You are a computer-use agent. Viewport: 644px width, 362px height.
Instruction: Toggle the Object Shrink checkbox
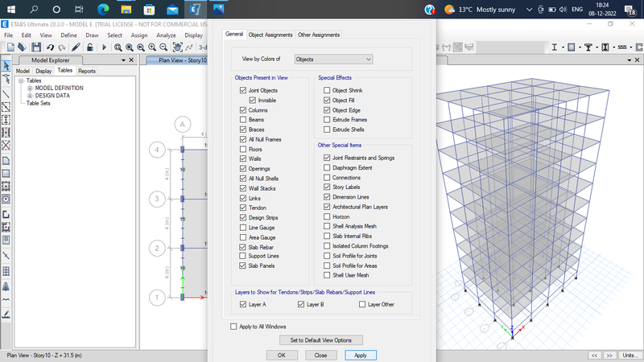327,90
